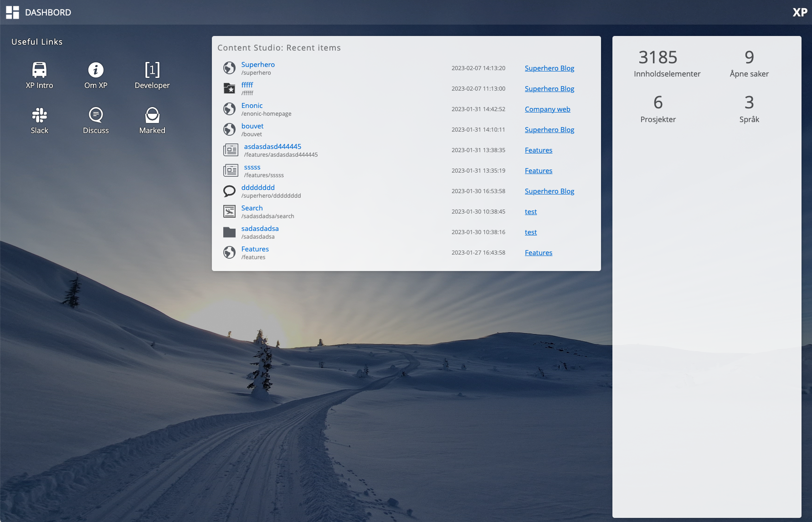Click the Useful Links heading
This screenshot has height=522, width=812.
point(37,41)
